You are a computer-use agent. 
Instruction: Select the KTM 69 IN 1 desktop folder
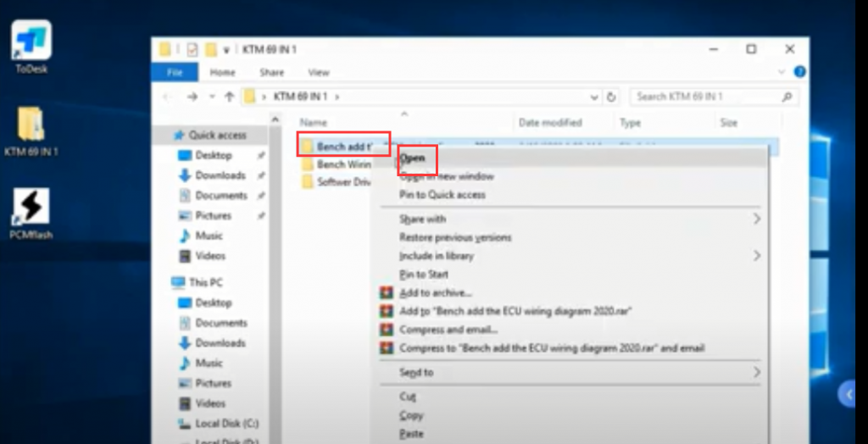point(31,131)
